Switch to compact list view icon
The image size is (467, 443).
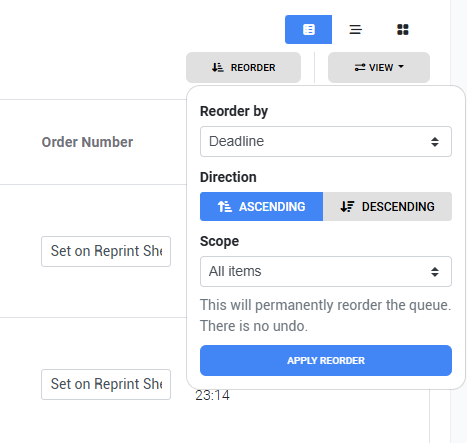355,29
